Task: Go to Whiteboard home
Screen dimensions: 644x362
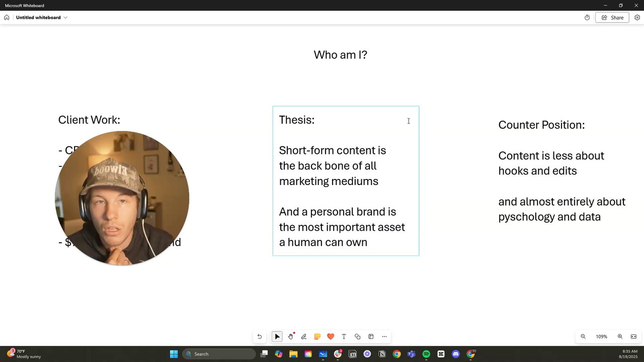Action: [x=7, y=18]
